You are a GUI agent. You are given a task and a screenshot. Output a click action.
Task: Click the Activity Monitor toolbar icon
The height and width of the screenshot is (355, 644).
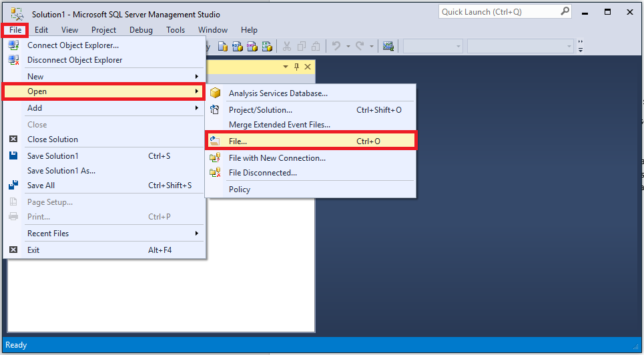388,47
